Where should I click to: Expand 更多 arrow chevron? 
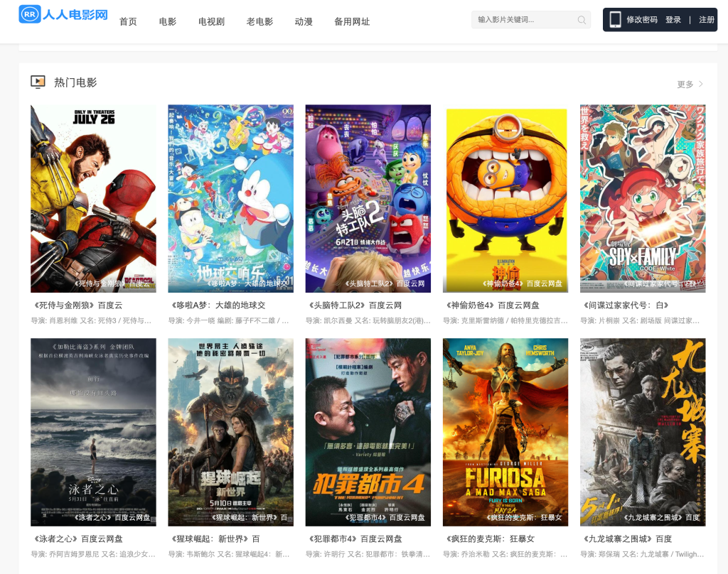(x=701, y=84)
